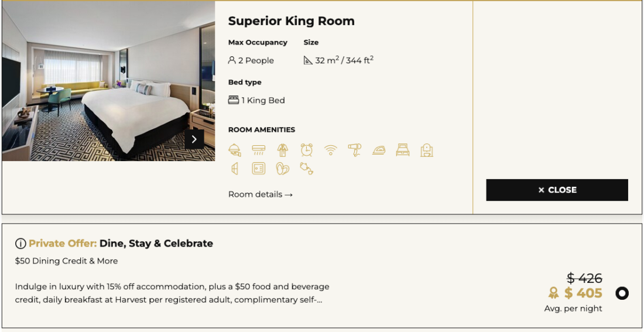Click the tea and coffee amenity icon

pos(307,169)
